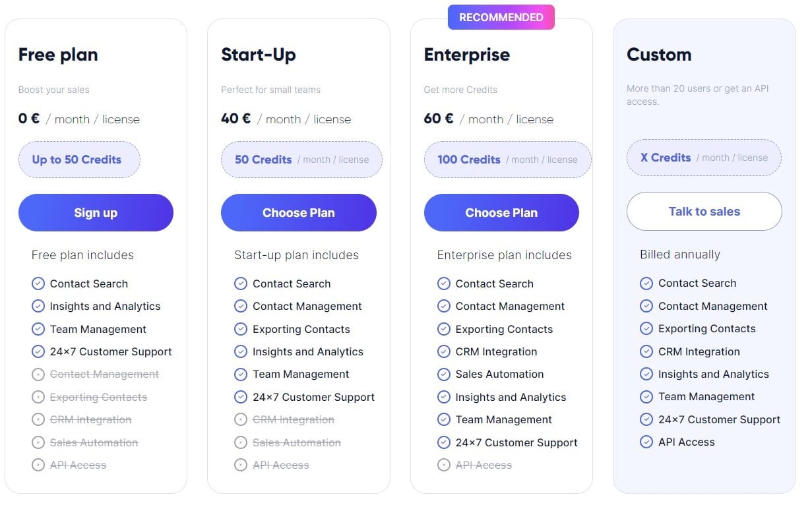This screenshot has height=507, width=812.
Task: Click the Enterprise plan title
Action: (x=467, y=54)
